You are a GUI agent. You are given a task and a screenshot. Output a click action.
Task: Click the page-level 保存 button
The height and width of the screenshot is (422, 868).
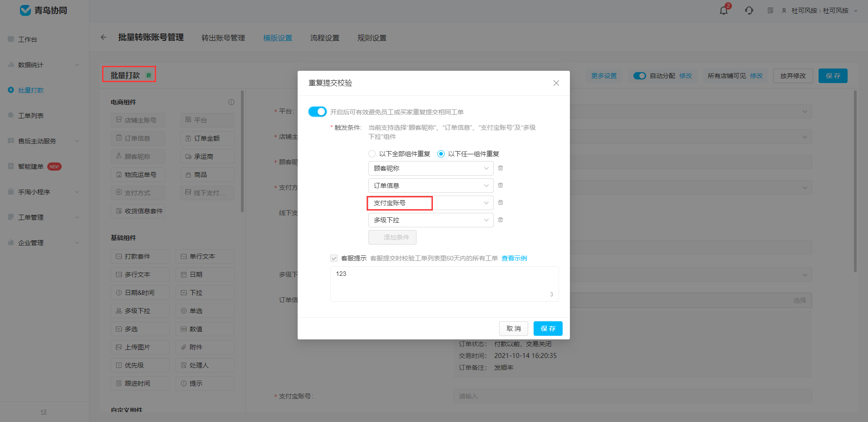tap(833, 76)
